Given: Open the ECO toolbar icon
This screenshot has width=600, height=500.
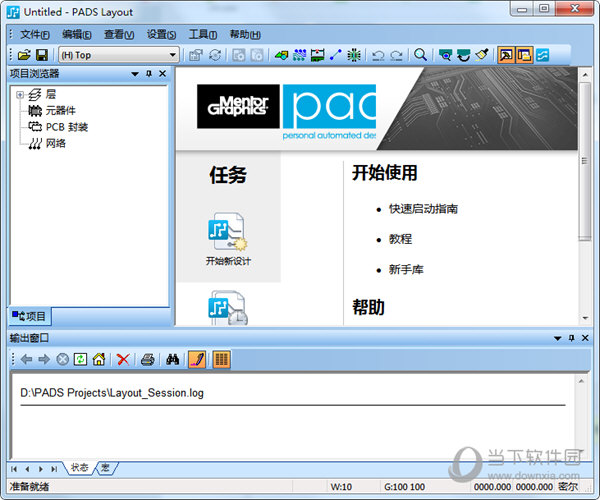Looking at the screenshot, I should click(336, 55).
